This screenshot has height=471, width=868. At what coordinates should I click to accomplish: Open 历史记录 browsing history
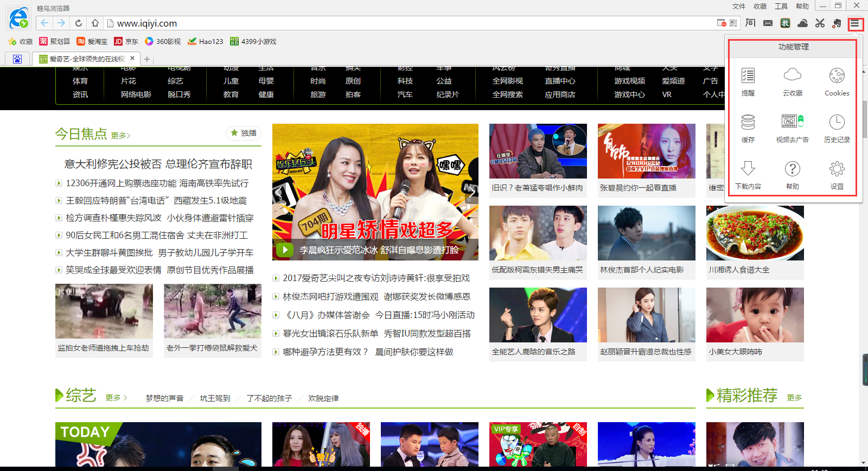(x=837, y=123)
